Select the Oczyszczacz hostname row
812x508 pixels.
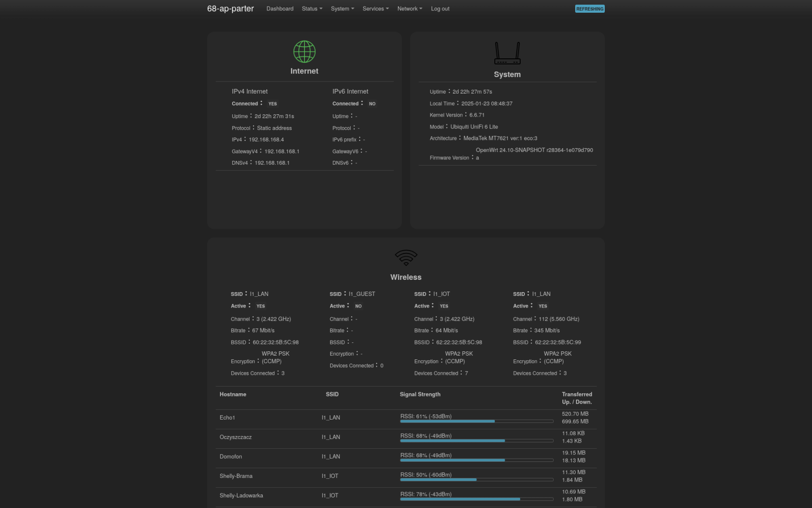[x=235, y=437]
